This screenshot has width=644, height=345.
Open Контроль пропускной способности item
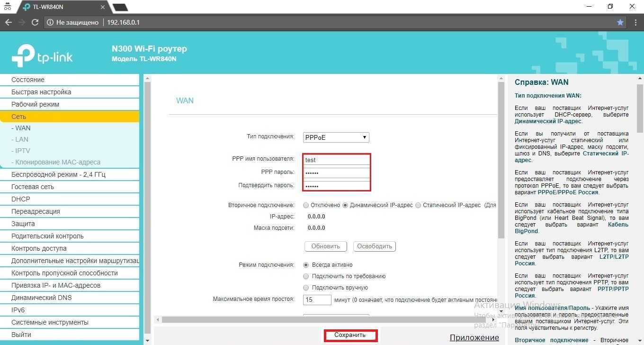click(70, 273)
